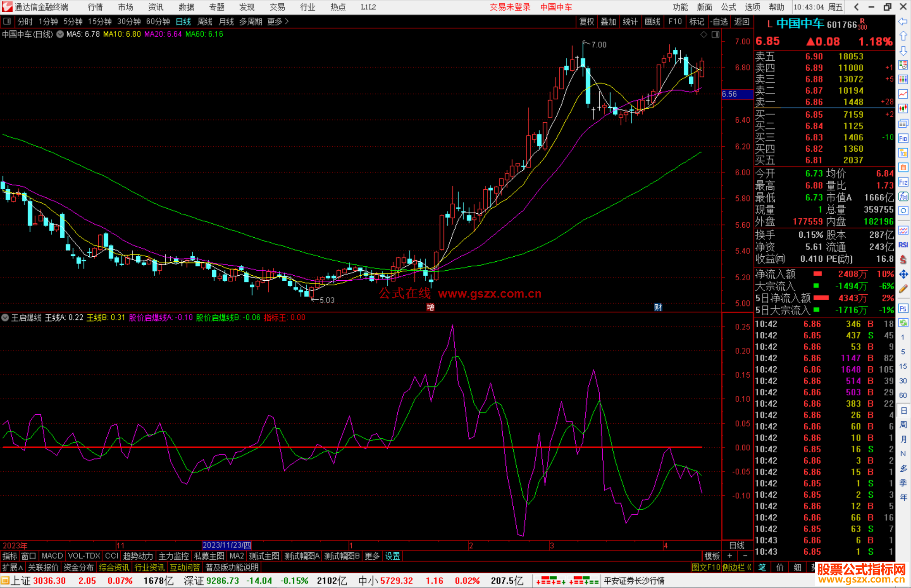Screen dimensions: 911x588
Task: Toggle the indicator circle beside 王启爆线
Action: (x=5, y=317)
